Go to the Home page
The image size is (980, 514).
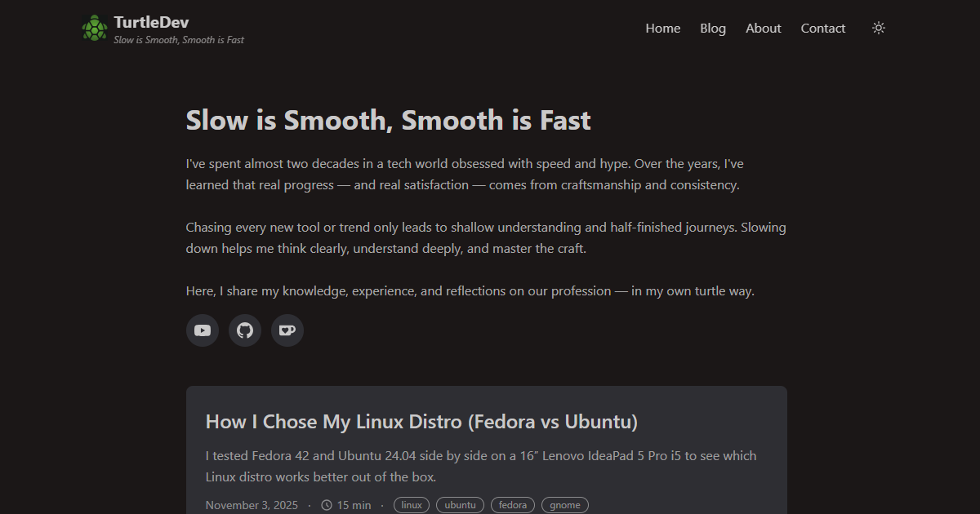pyautogui.click(x=662, y=29)
